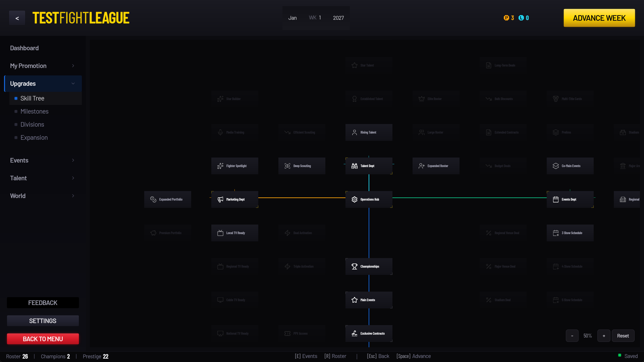The height and width of the screenshot is (362, 644).
Task: Select the Deep Scouting eye icon
Action: 287,166
